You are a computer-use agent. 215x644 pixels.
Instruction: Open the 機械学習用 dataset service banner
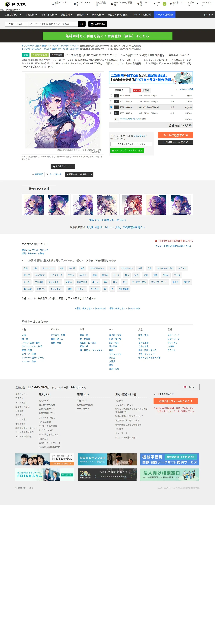pyautogui.click(x=170, y=459)
